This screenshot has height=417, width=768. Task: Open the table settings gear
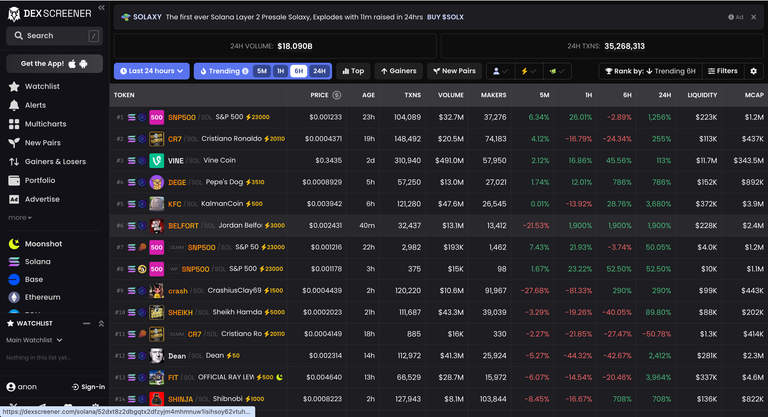(x=754, y=71)
